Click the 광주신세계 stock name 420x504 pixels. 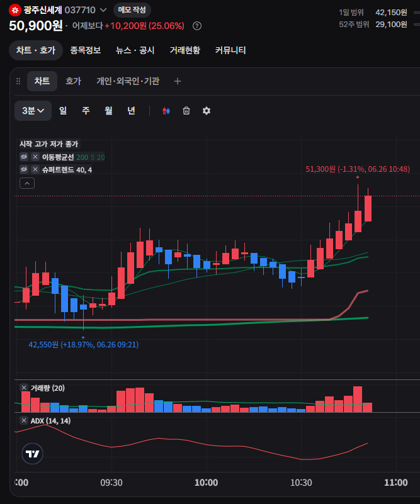43,10
